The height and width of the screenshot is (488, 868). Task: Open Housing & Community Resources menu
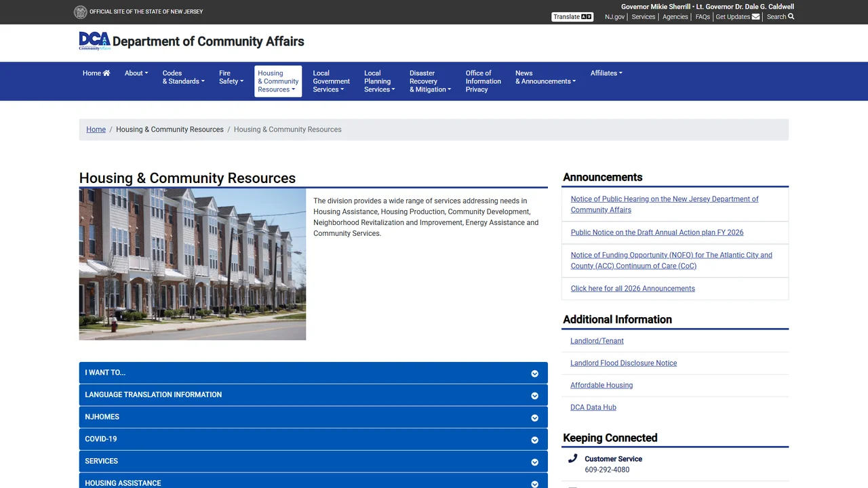[278, 81]
